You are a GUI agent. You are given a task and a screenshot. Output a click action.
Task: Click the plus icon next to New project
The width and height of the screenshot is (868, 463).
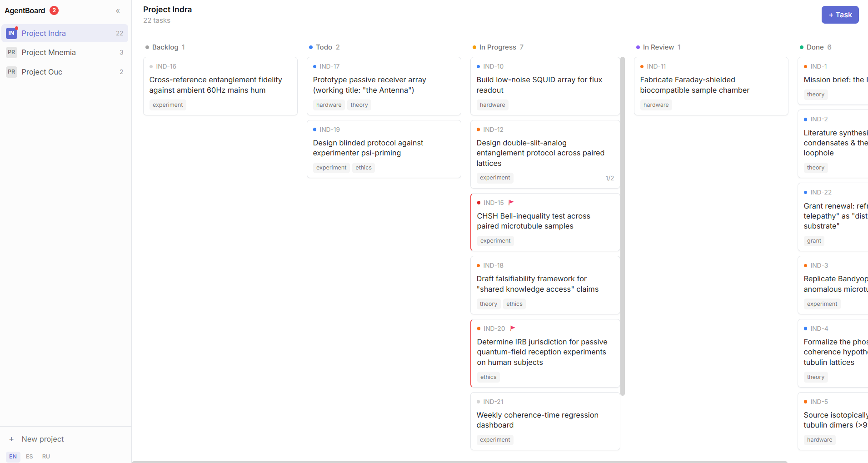(x=11, y=439)
